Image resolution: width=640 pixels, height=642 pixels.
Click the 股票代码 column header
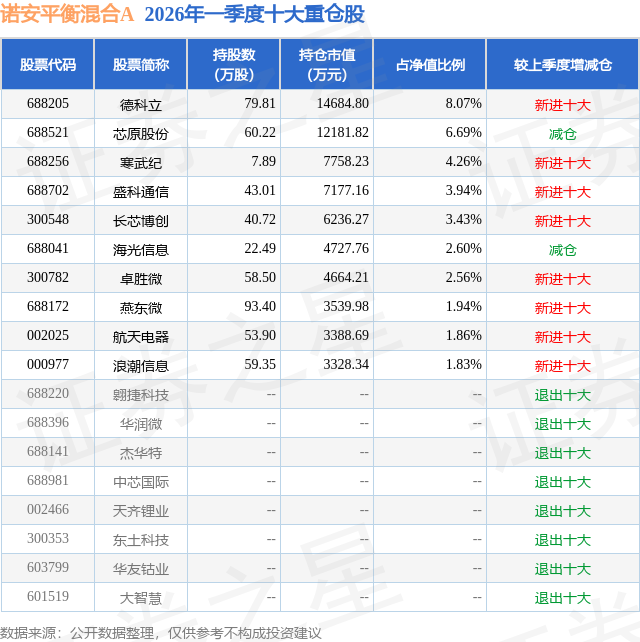point(48,65)
